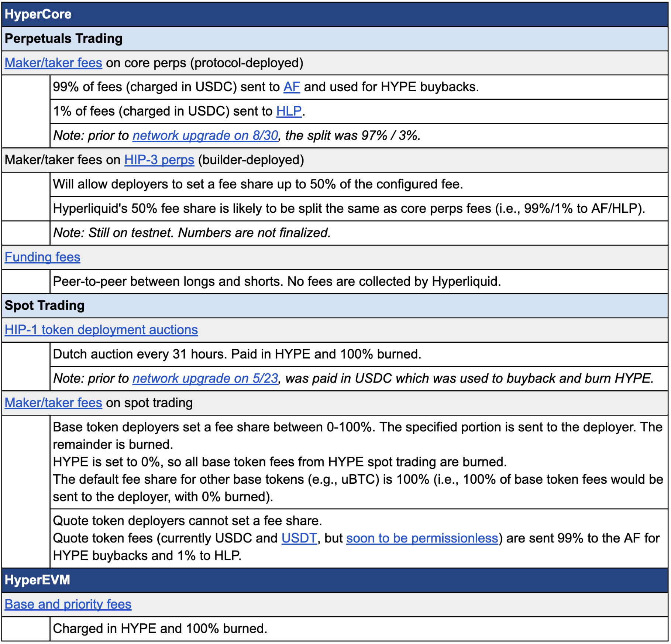Viewport: 671px width, 644px height.
Task: Click 'Dutch auction every 31 hours' cell
Action: [x=359, y=354]
